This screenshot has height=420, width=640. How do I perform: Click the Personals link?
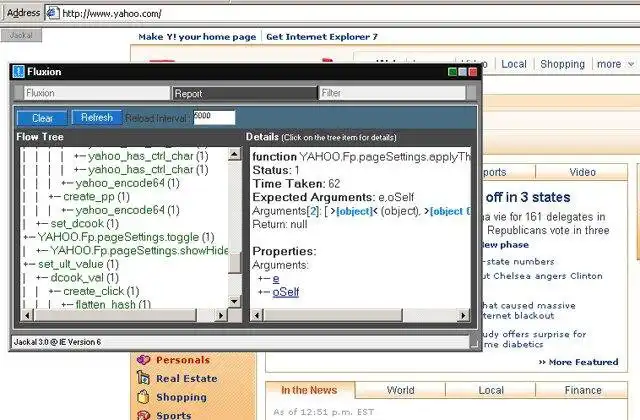(x=183, y=360)
